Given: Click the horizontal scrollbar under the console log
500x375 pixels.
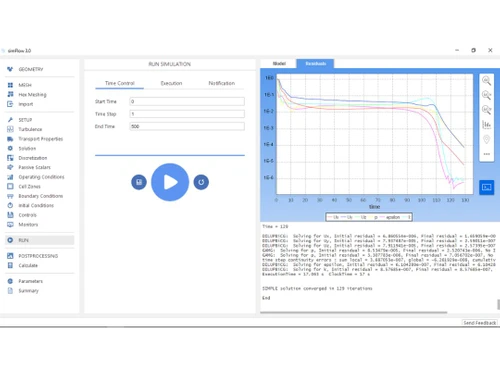Looking at the screenshot, I should coord(354,312).
